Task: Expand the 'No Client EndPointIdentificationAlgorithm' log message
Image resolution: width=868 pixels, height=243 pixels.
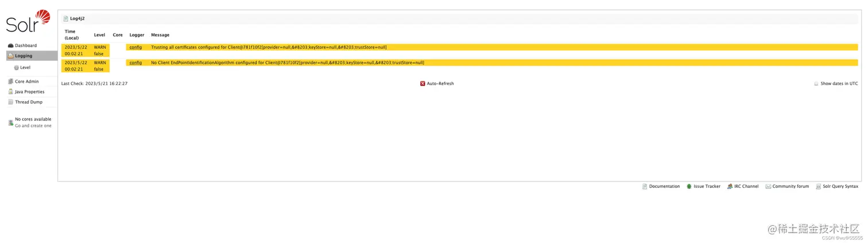Action: (x=288, y=63)
